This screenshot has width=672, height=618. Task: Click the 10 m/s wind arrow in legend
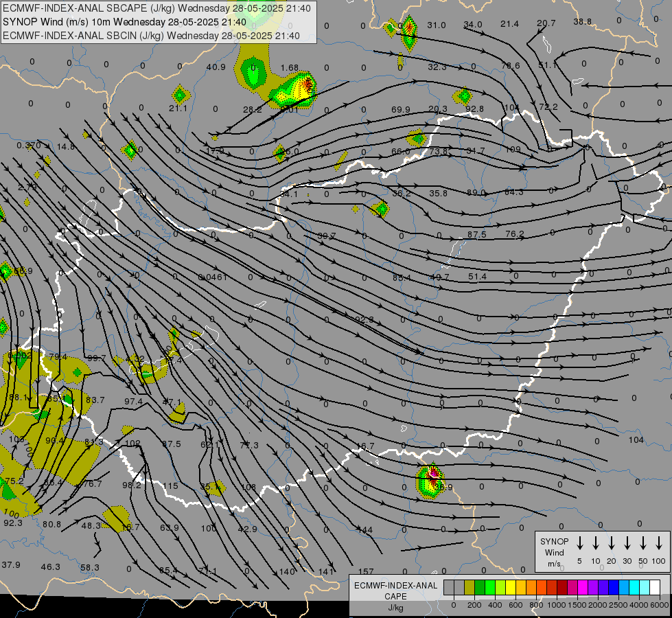point(595,542)
